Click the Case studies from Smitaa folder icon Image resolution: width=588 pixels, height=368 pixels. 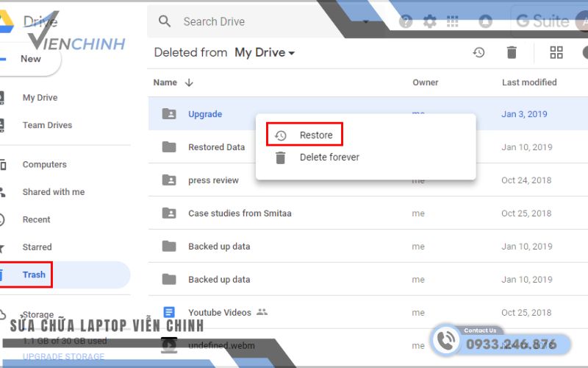point(169,213)
